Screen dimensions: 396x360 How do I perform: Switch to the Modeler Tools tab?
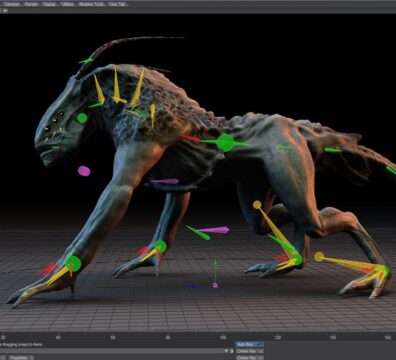coord(91,4)
